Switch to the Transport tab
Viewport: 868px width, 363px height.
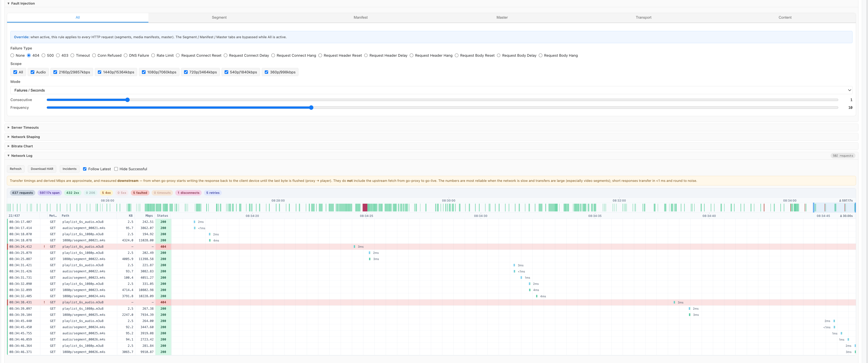(644, 17)
